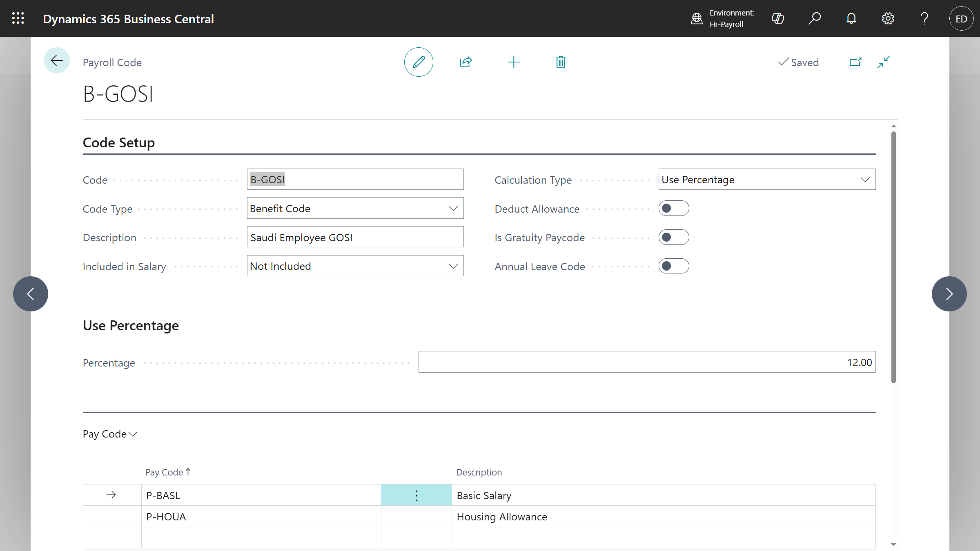Toggle the Deduct Allowance switch
The image size is (980, 551).
tap(673, 209)
